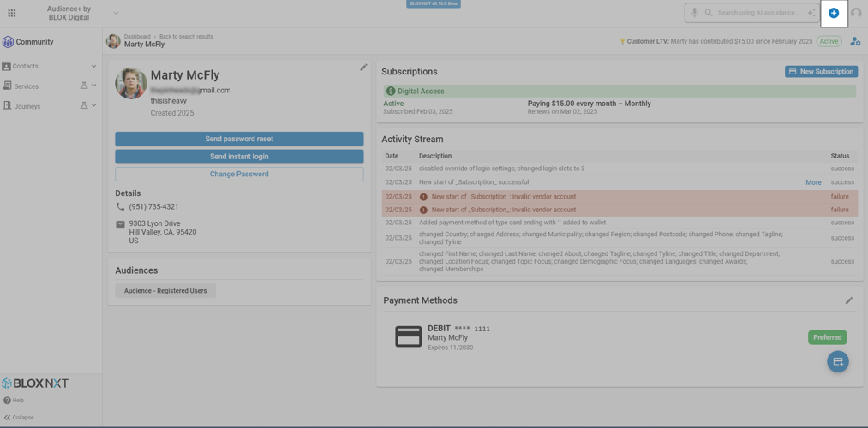Click the phone icon under Details
Viewport: 868px width, 428px height.
click(120, 206)
